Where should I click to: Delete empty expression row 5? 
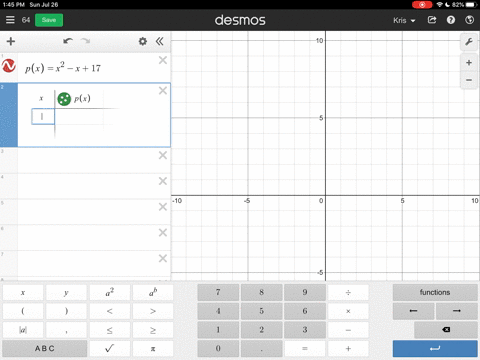coord(163,207)
